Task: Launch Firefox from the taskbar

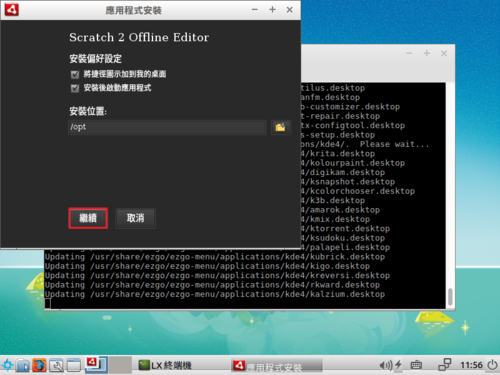Action: (x=39, y=365)
